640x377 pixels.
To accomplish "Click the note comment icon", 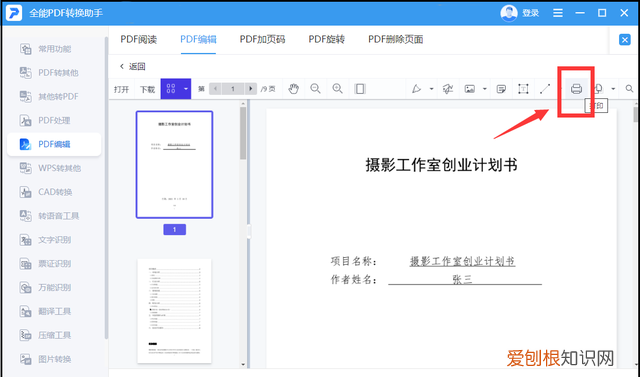I will pos(501,89).
